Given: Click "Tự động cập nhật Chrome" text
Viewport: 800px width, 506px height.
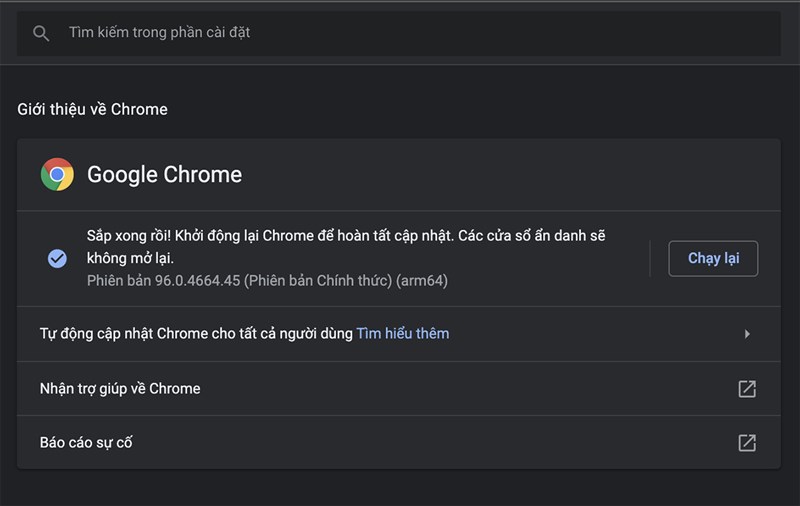Looking at the screenshot, I should 123,334.
